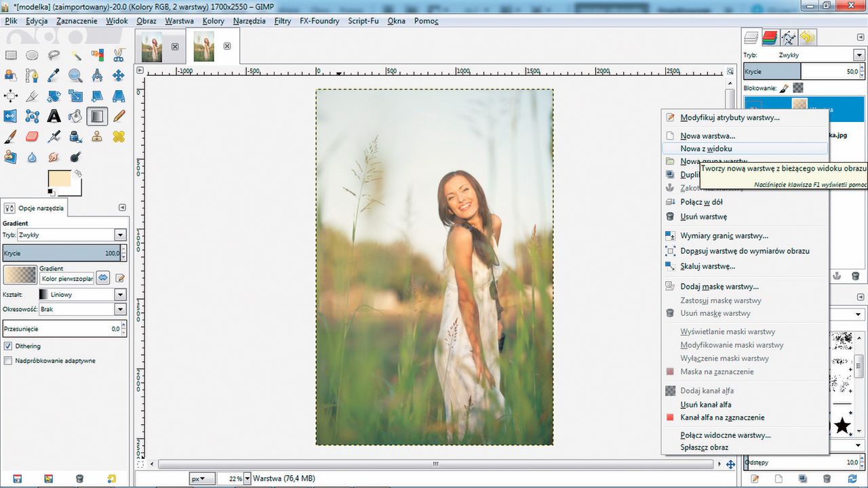Select the Alignment tool
This screenshot has height=488, width=868.
[x=10, y=96]
